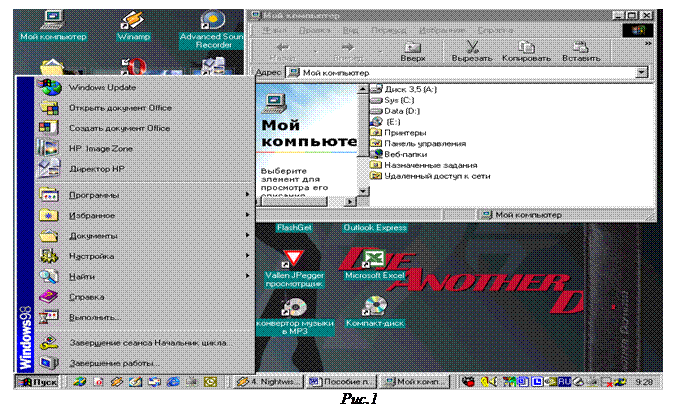The width and height of the screenshot is (682, 414).
Task: Select конвертор музыки в MP3 shortcut
Action: pos(295,317)
